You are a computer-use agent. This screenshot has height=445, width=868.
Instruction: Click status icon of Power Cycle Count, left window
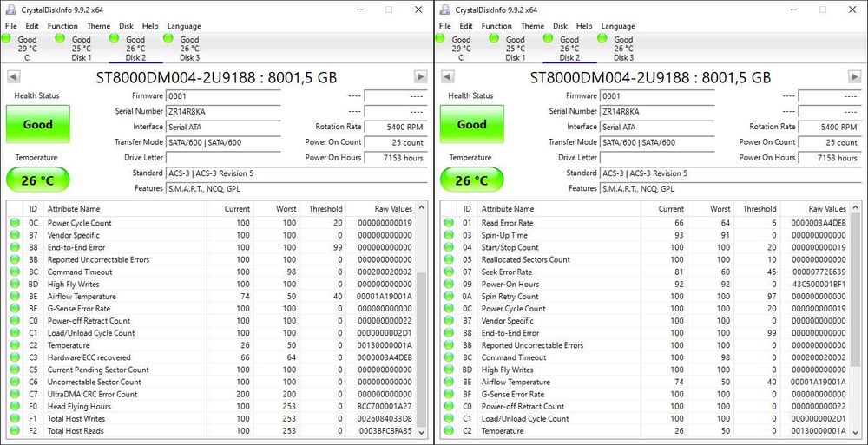(x=15, y=223)
